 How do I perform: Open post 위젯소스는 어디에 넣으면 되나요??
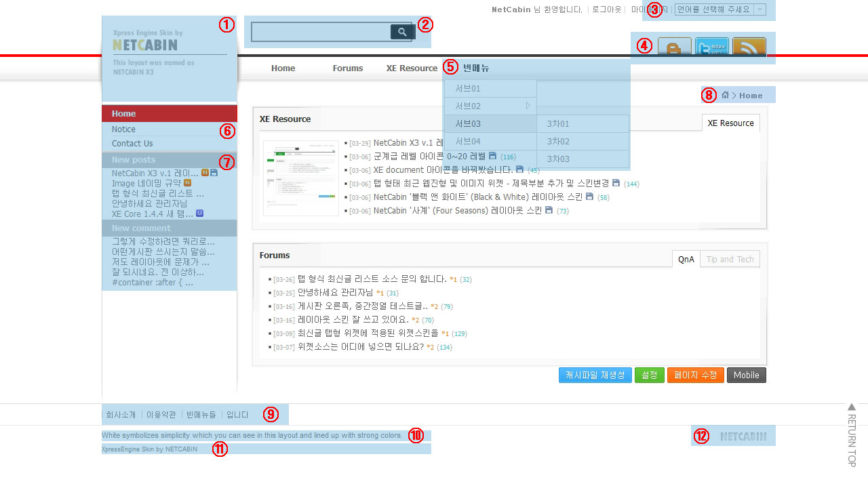pos(361,346)
